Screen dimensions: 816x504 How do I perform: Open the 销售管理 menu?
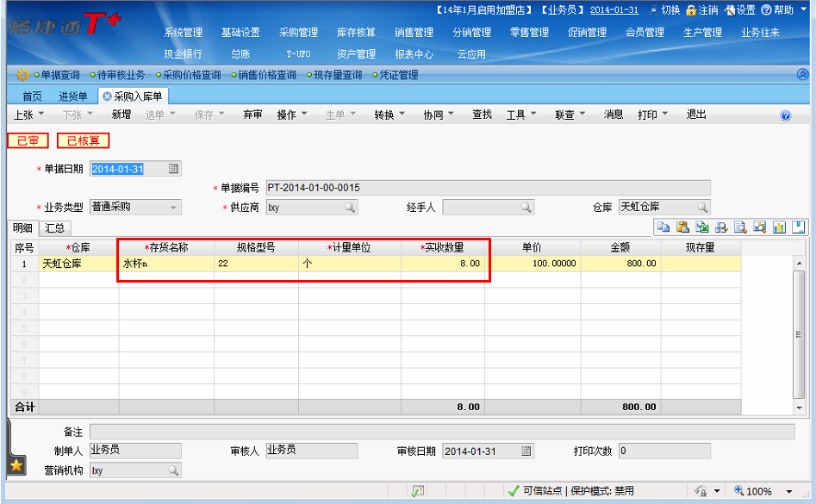tap(414, 32)
